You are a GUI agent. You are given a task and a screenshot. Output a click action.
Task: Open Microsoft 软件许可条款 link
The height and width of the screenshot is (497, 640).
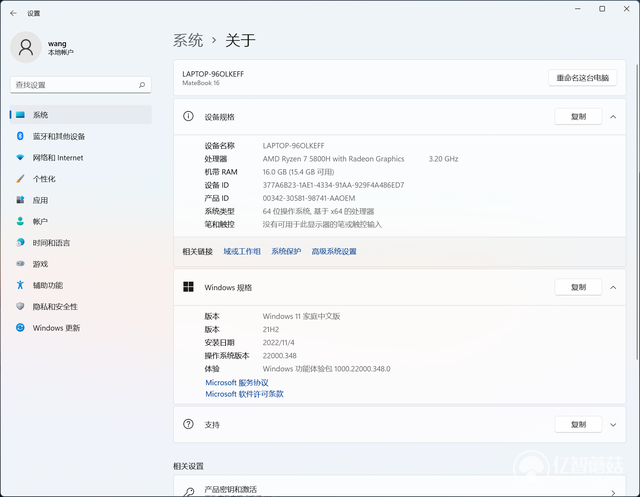coord(244,394)
